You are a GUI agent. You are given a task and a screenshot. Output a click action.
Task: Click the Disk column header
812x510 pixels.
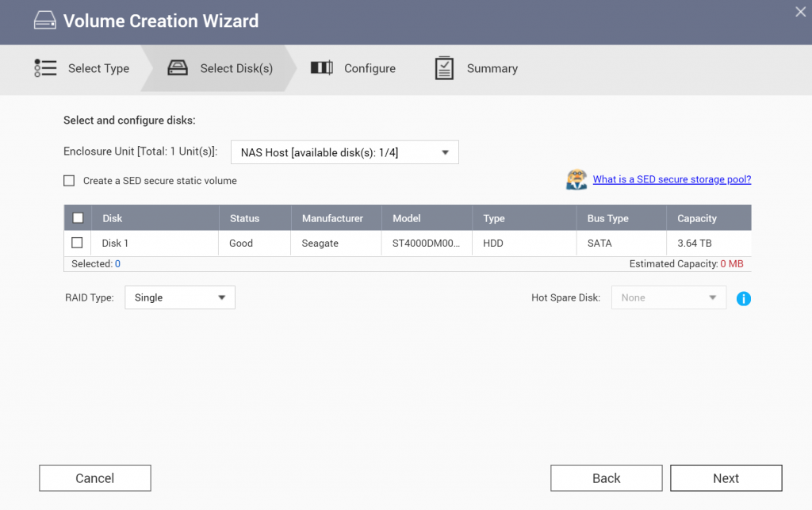112,217
